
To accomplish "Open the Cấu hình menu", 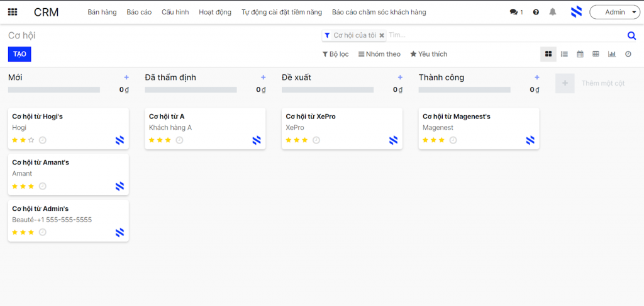I will pyautogui.click(x=175, y=13).
